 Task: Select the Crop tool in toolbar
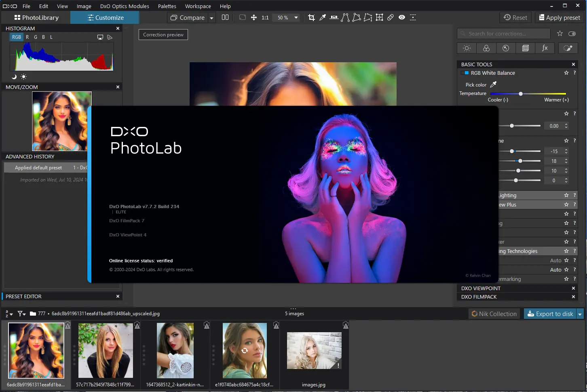(x=311, y=17)
